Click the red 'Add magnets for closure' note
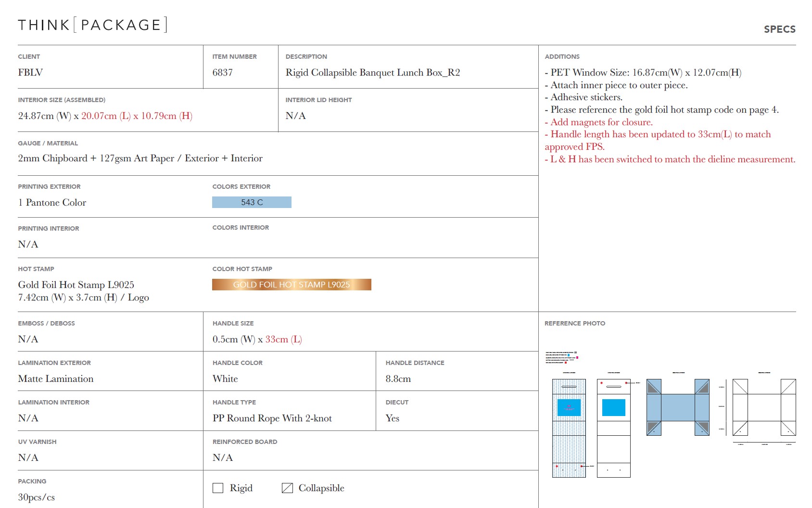812x508 pixels. click(x=601, y=122)
